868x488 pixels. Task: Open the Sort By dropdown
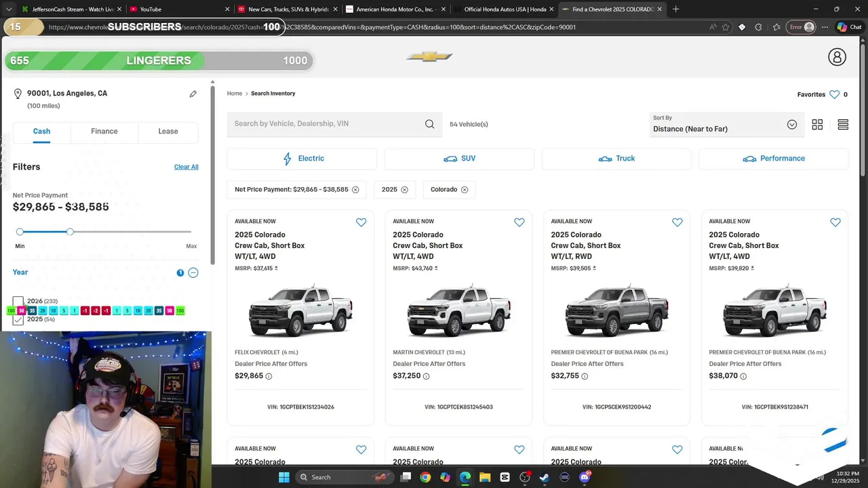click(x=727, y=125)
